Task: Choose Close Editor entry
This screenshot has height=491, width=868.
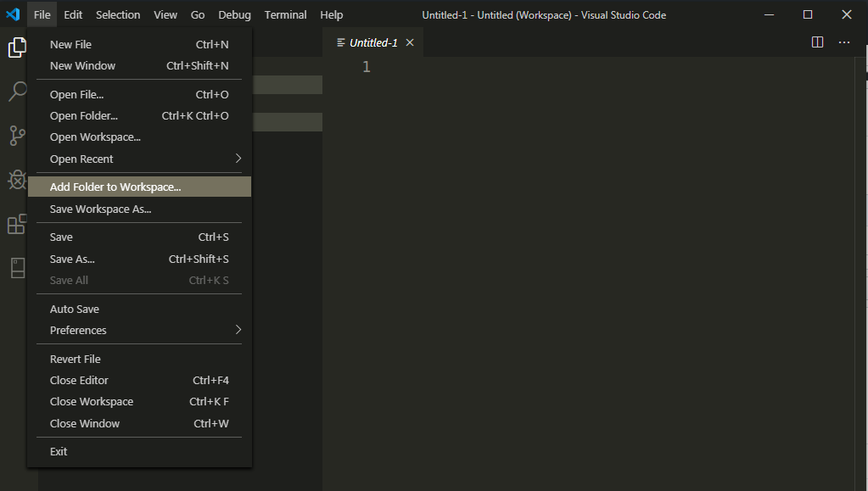Action: [139, 380]
